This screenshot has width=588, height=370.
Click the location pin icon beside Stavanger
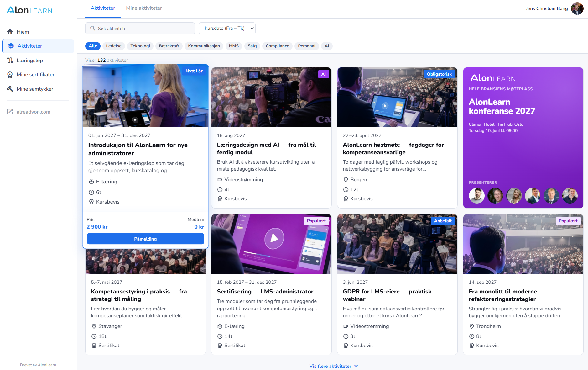(94, 326)
